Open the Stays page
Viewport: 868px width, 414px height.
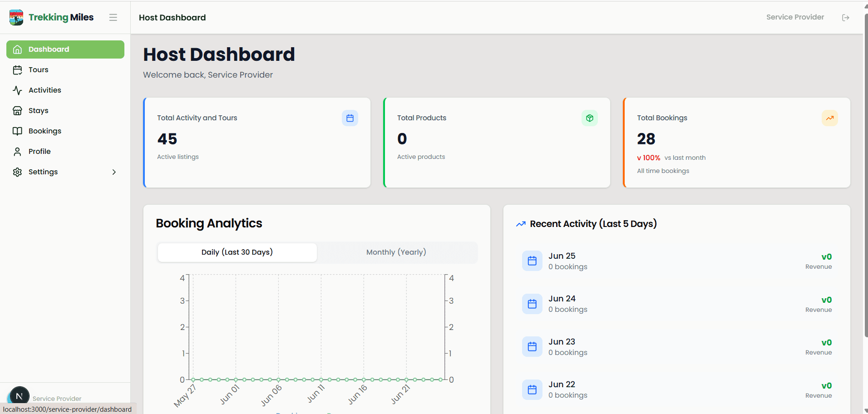click(65, 111)
